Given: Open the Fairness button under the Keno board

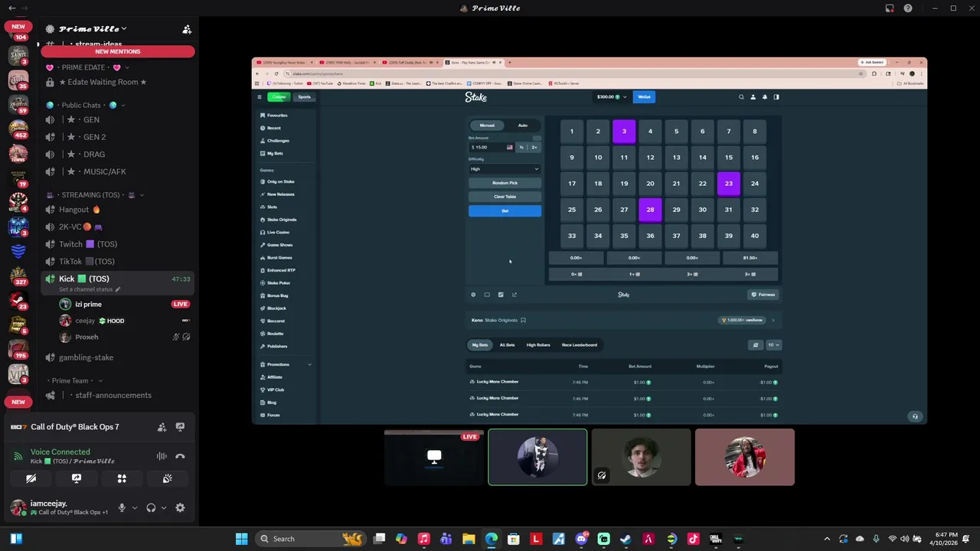Looking at the screenshot, I should click(763, 295).
